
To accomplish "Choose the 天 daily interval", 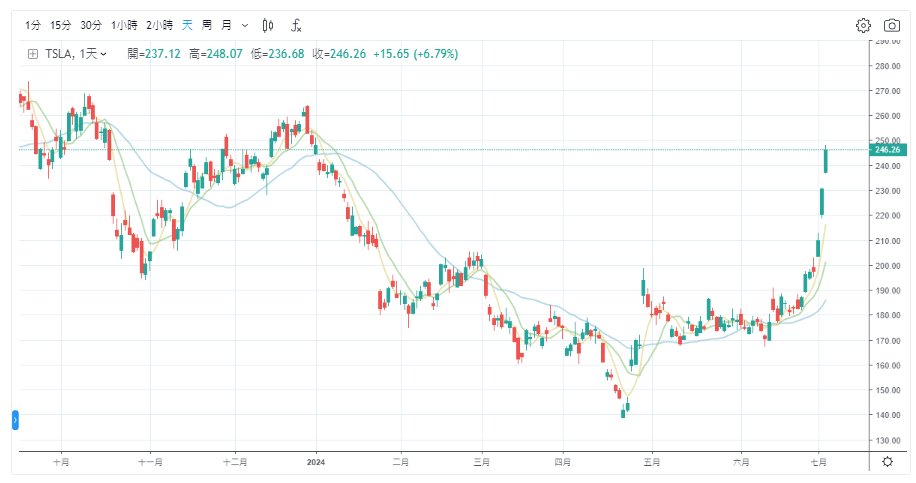I will coord(187,25).
